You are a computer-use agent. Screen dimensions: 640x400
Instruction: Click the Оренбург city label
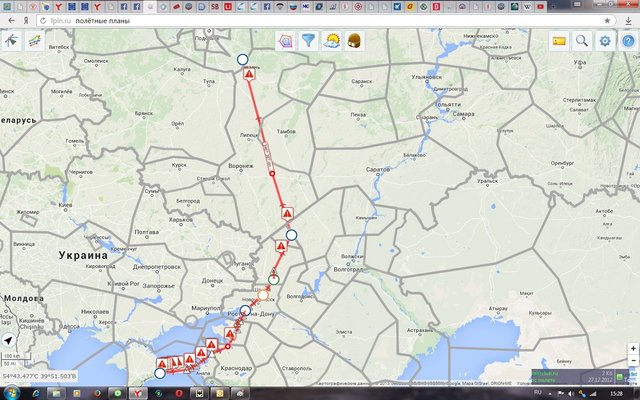(x=562, y=163)
